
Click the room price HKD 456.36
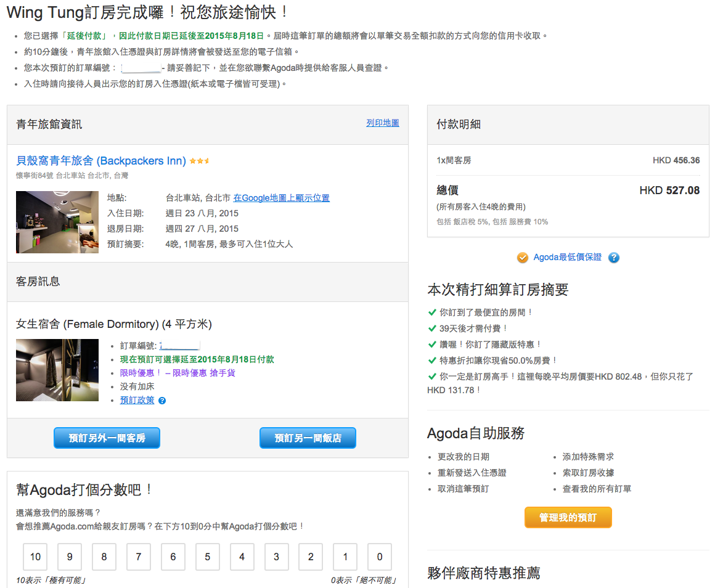pos(676,160)
